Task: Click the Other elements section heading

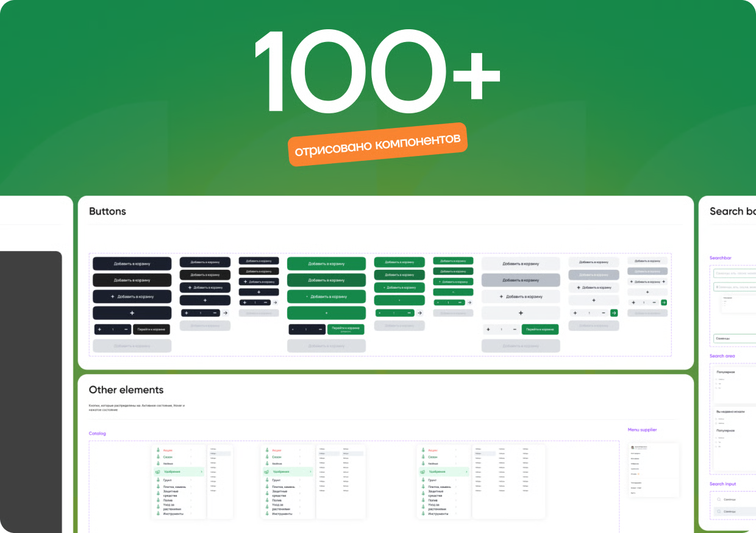Action: (126, 390)
